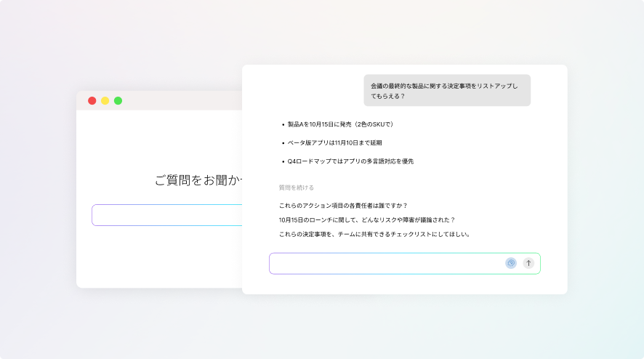This screenshot has width=644, height=359.
Task: Focus the input under ご質問をお聞か heading
Action: [x=167, y=215]
